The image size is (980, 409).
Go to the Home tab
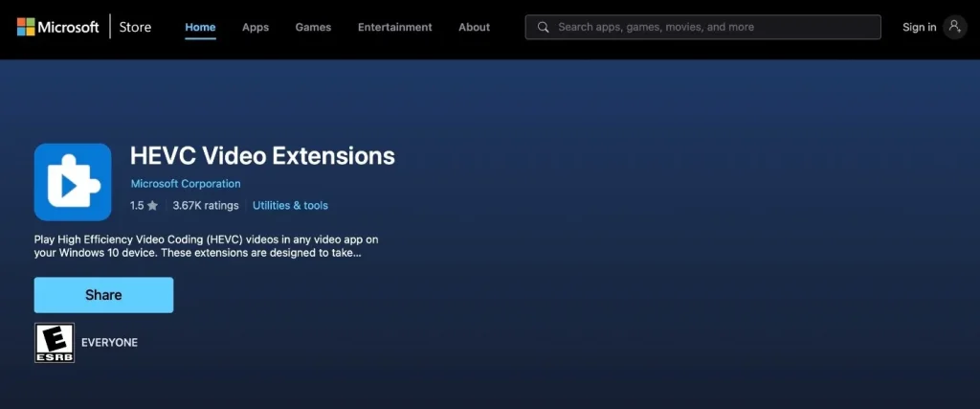[200, 27]
